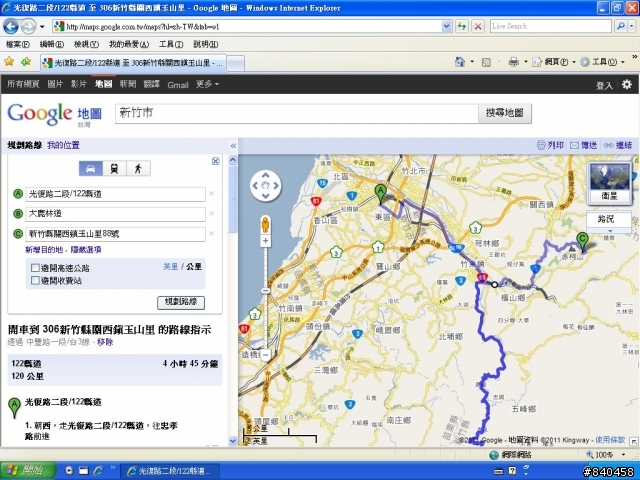Switch distance units to 英里
Image resolution: width=640 pixels, height=480 pixels.
pos(171,267)
